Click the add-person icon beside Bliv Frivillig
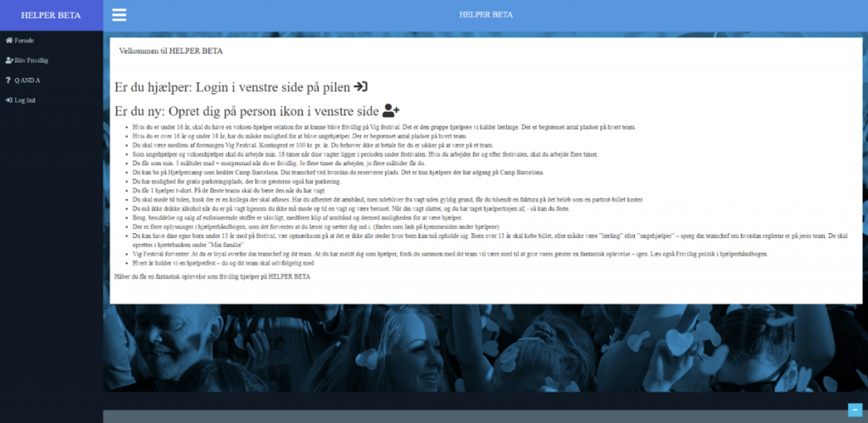This screenshot has width=868, height=423. [x=9, y=60]
